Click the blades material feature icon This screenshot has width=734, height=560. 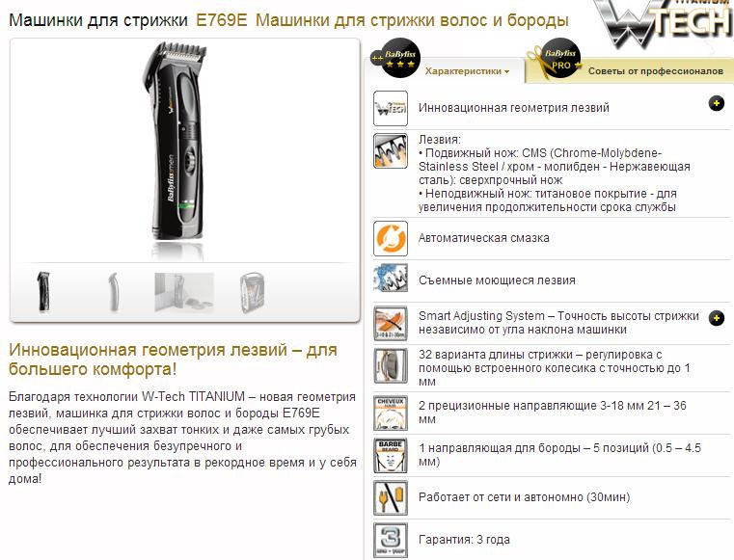391,150
